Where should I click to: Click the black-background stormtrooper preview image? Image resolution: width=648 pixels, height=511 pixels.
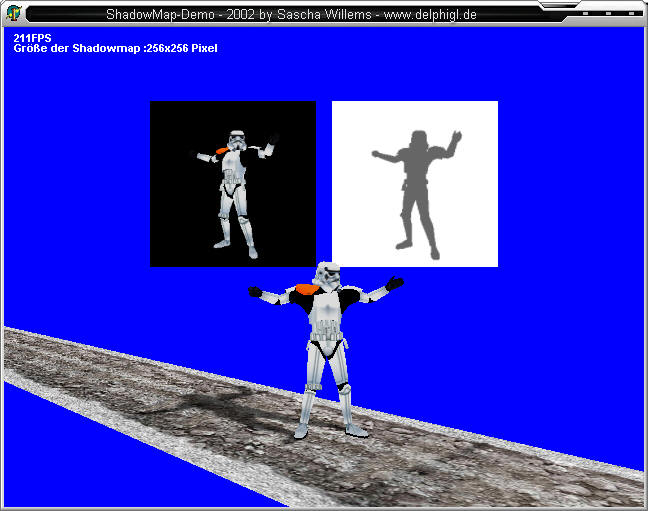(233, 184)
